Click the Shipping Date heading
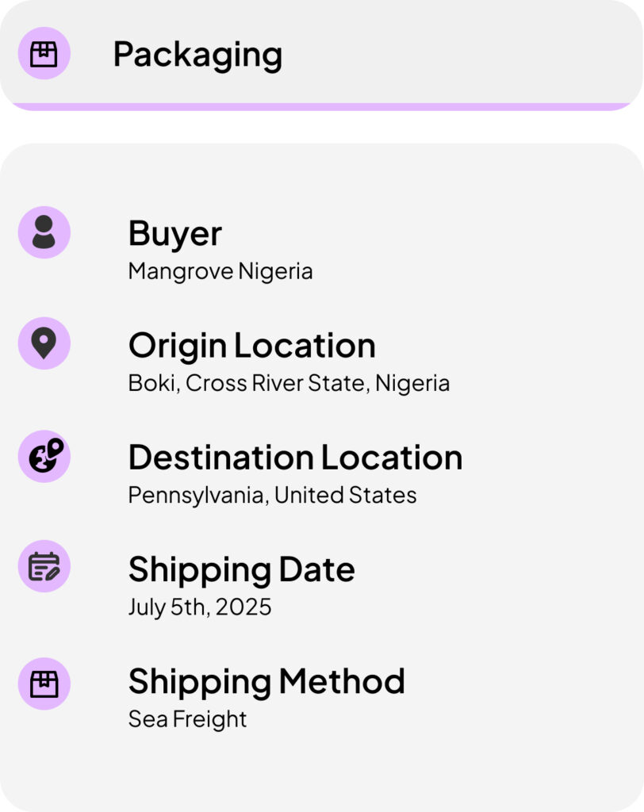Image resolution: width=644 pixels, height=812 pixels. (x=242, y=570)
